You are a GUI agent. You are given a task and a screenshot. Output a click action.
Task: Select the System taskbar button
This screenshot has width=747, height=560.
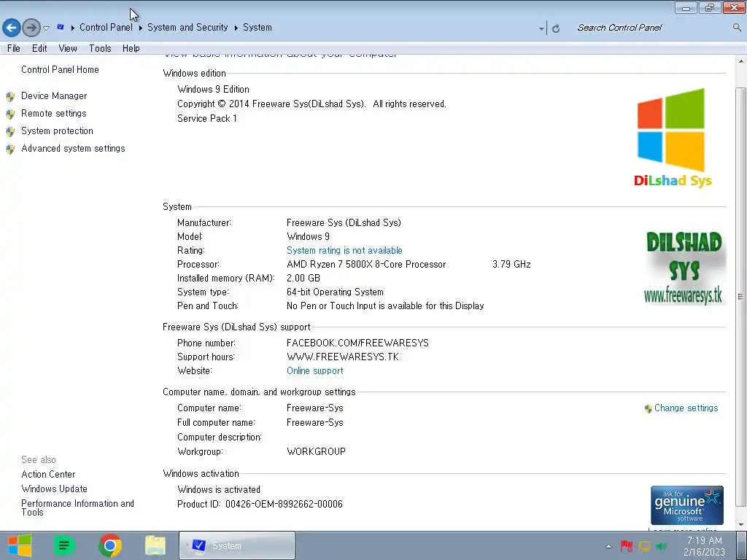(237, 545)
